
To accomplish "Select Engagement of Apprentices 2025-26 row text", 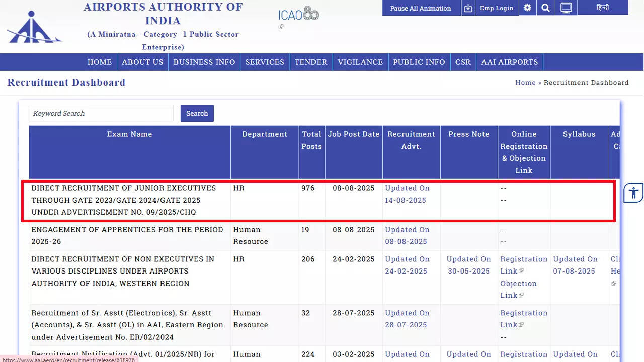I will pos(127,236).
